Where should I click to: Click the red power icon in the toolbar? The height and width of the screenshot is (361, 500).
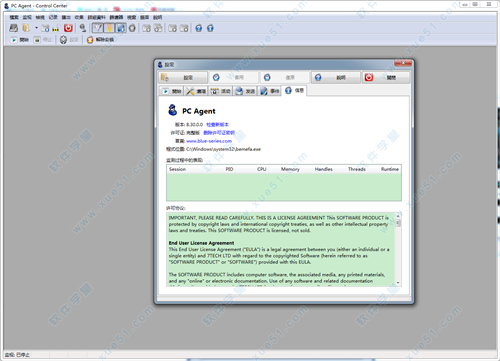point(68,28)
